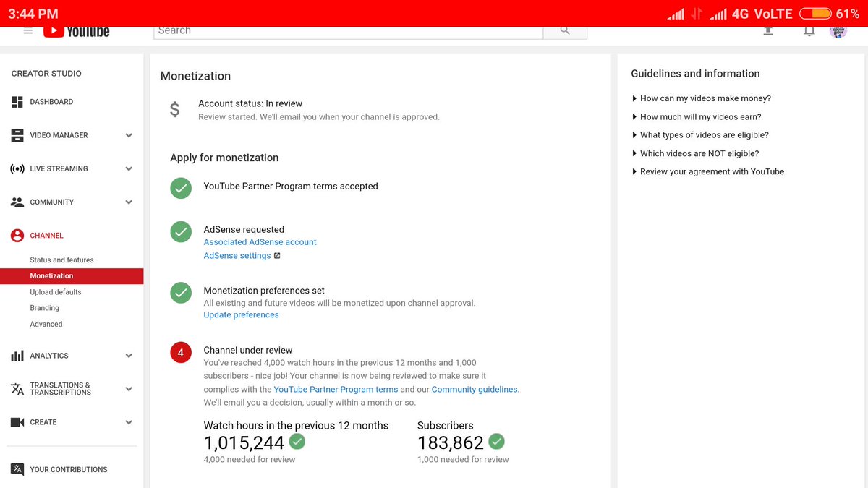Click the Dashboard icon in sidebar
This screenshot has height=488, width=868.
(x=17, y=102)
